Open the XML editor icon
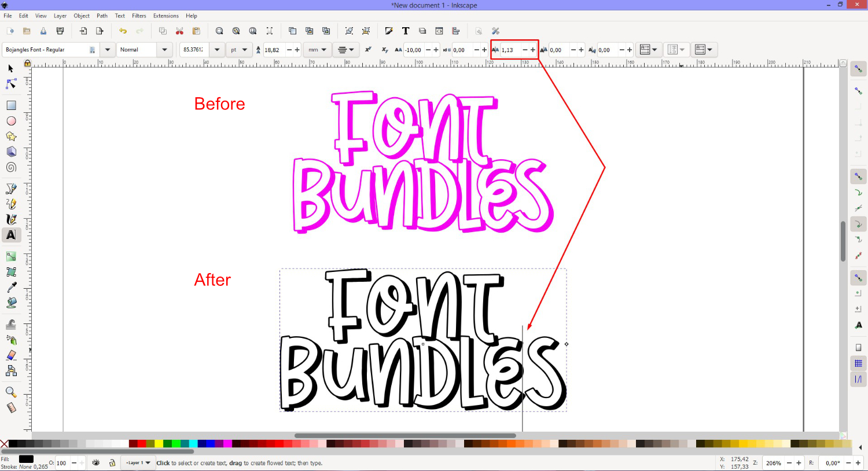 click(x=439, y=31)
